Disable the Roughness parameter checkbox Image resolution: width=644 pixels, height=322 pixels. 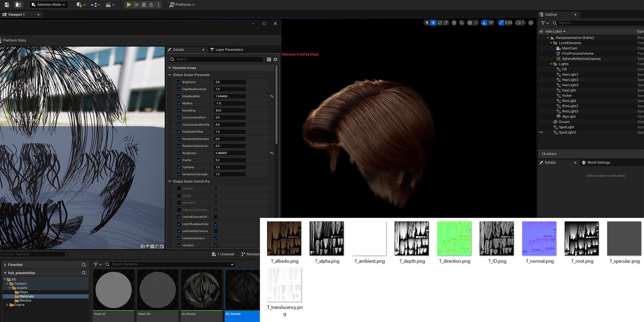click(179, 153)
